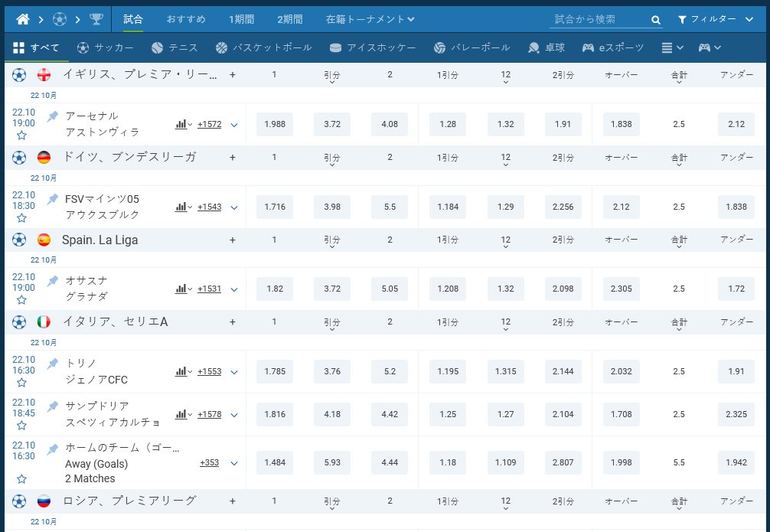The width and height of the screenshot is (770, 532).
Task: Open the gamepad games dropdown
Action: (x=710, y=47)
